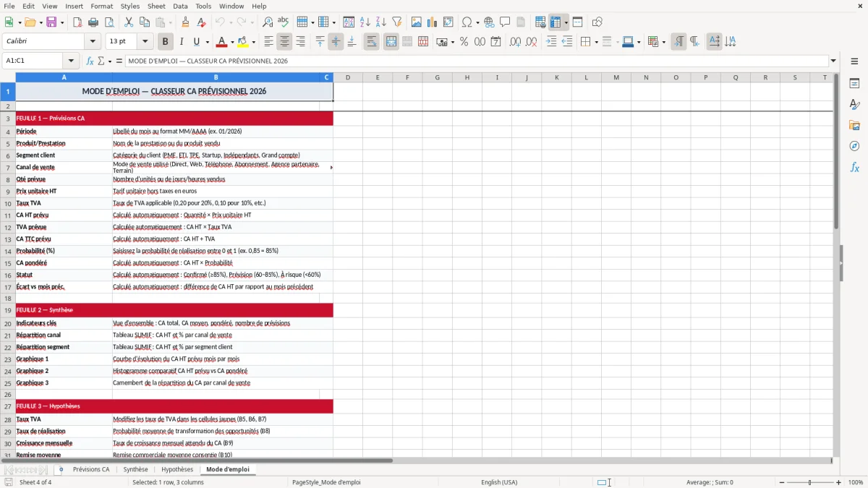Open the Conditional Formatting dropdown arrow
This screenshot has width=868, height=488.
(x=663, y=42)
